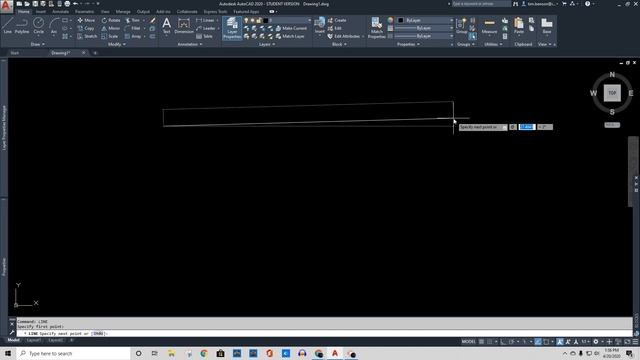
Task: Activate the Mirror tool
Action: [x=111, y=28]
